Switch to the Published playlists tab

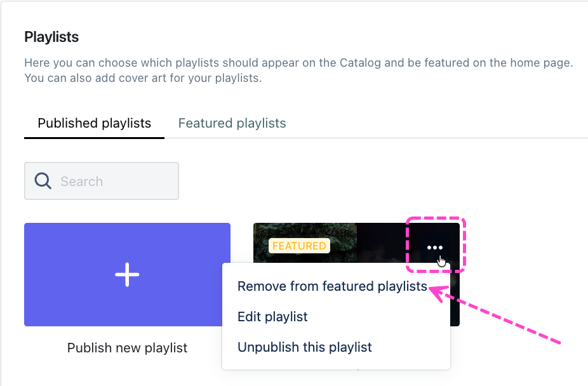(94, 123)
